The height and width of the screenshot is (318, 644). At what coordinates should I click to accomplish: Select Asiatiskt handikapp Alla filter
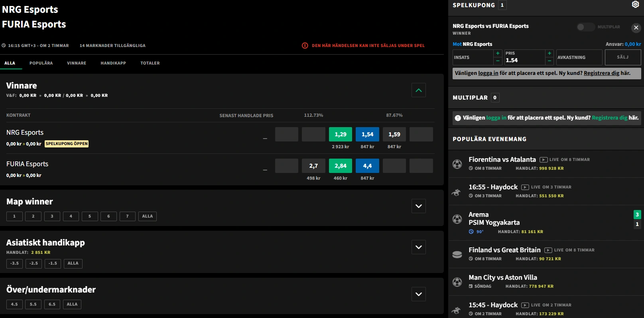73,263
